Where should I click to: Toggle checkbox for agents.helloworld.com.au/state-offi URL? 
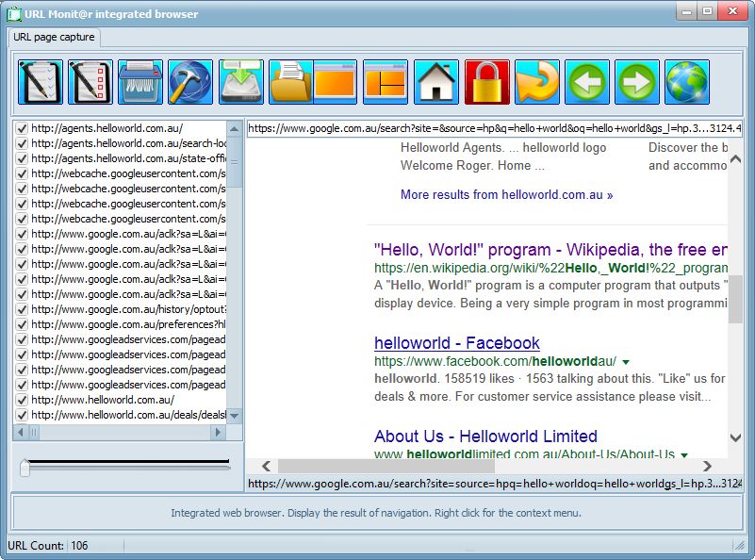[x=22, y=158]
